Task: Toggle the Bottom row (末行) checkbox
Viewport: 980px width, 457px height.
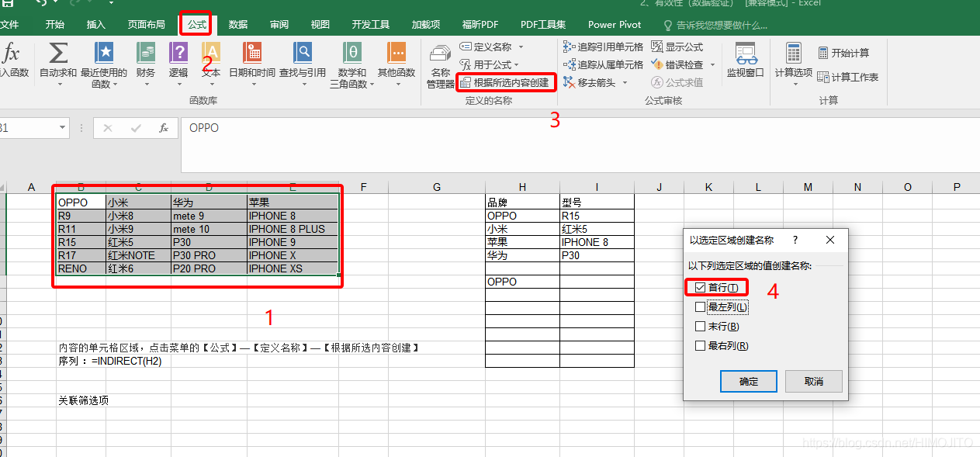Action: pyautogui.click(x=701, y=327)
